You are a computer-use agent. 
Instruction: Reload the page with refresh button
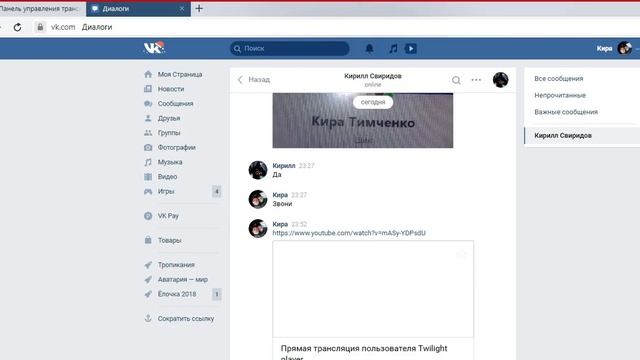point(17,27)
